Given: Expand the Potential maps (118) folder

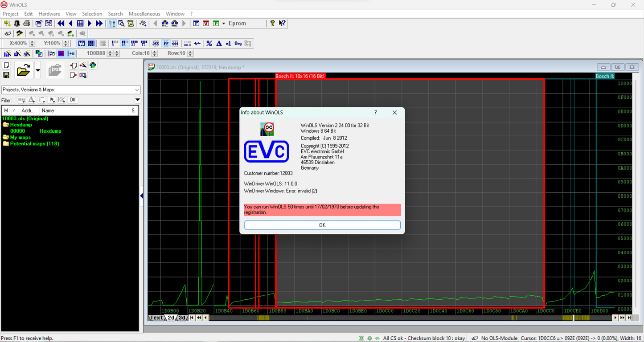Looking at the screenshot, I should 6,143.
